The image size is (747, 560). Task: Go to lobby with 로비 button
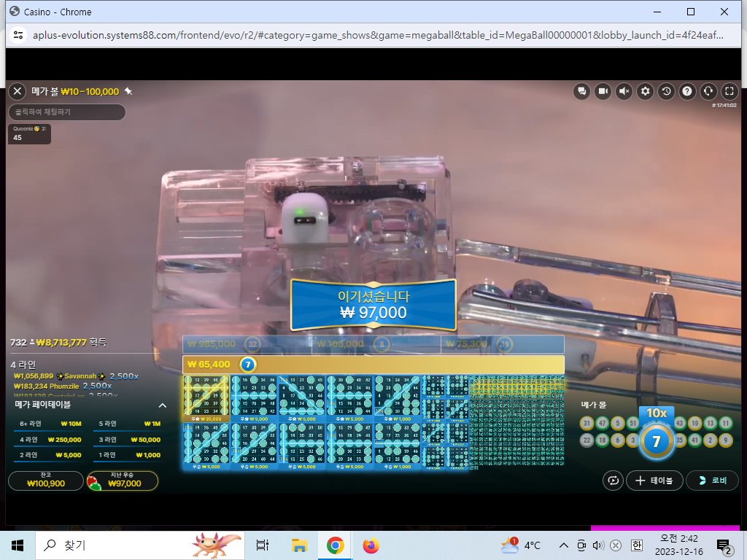pos(712,481)
